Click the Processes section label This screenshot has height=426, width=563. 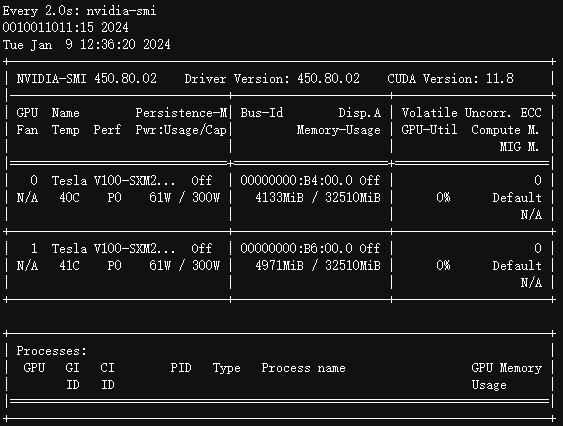point(52,351)
